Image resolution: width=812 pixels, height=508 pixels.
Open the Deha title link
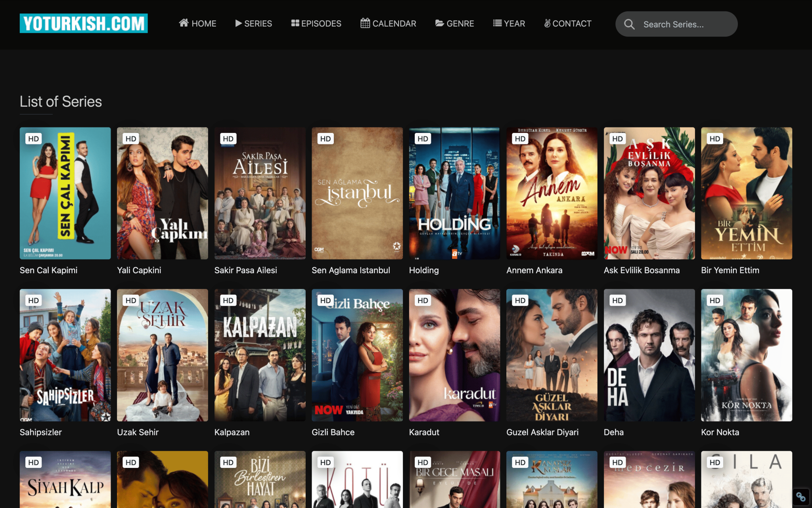point(614,432)
